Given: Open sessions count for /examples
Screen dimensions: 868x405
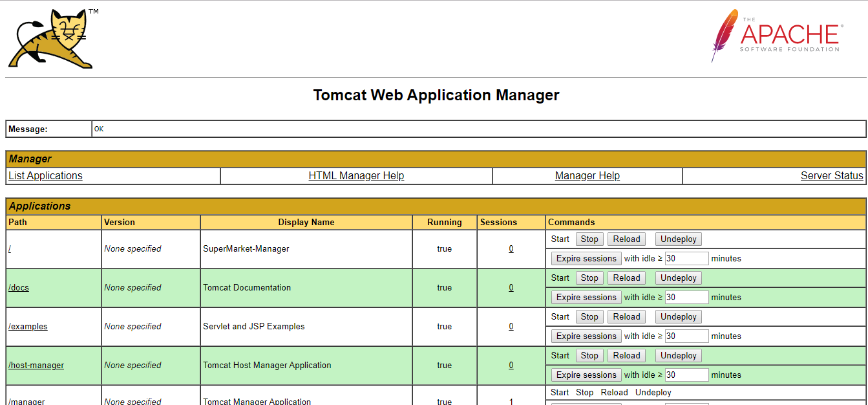Looking at the screenshot, I should tap(511, 327).
